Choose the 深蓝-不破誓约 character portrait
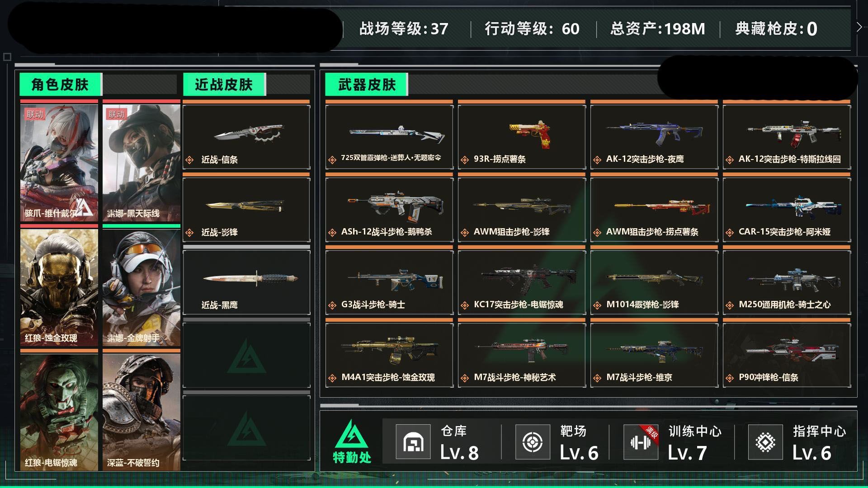Screen dimensions: 868x488 (142, 412)
